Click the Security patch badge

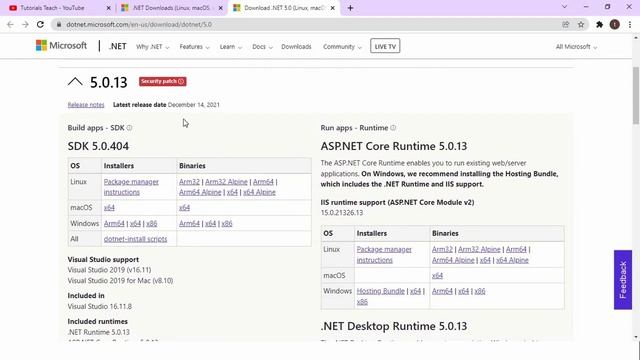(x=162, y=81)
